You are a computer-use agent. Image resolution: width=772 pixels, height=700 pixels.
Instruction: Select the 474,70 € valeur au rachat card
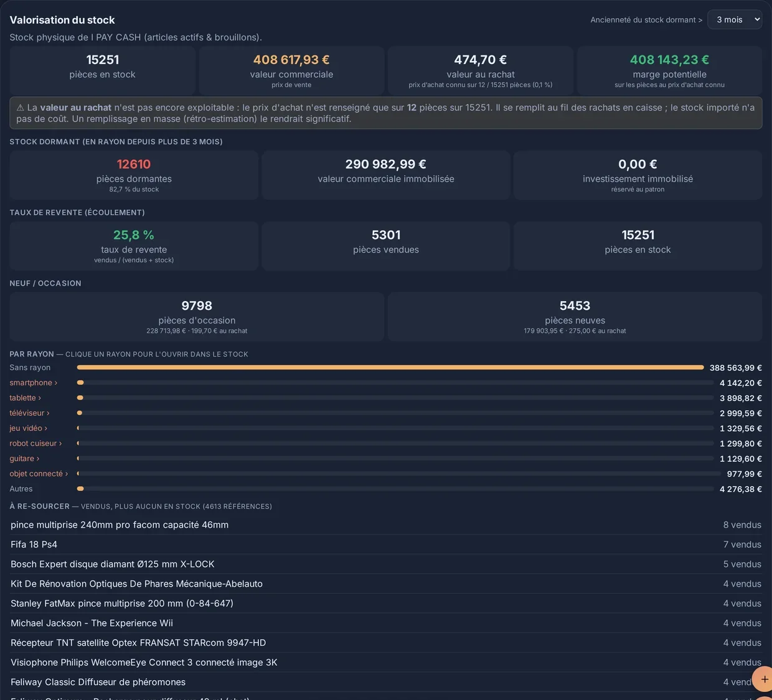[481, 70]
